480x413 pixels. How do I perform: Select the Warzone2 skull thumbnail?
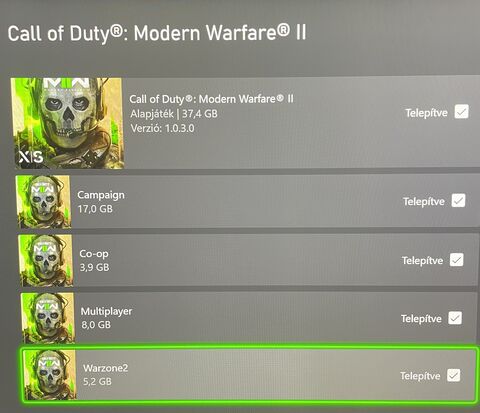pyautogui.click(x=50, y=374)
